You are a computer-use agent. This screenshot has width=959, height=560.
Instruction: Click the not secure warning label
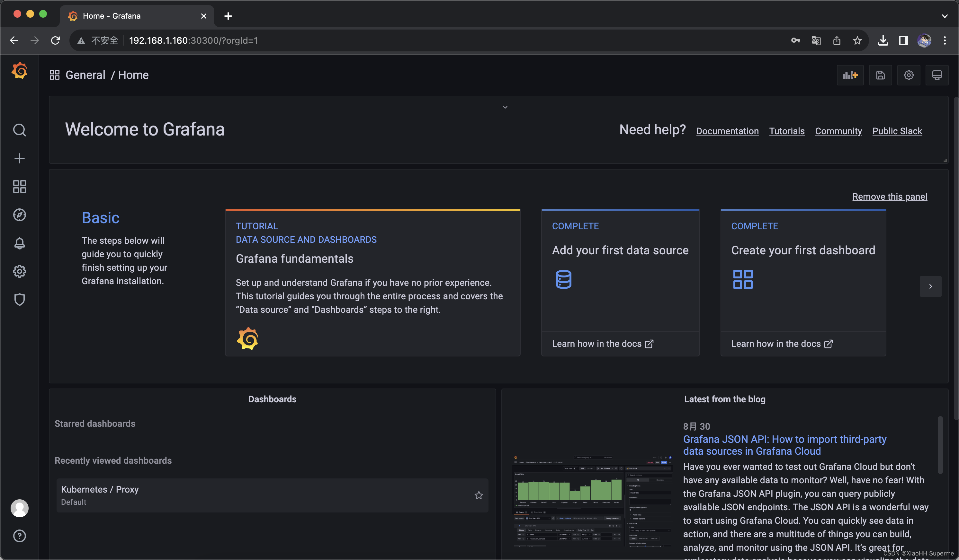98,40
